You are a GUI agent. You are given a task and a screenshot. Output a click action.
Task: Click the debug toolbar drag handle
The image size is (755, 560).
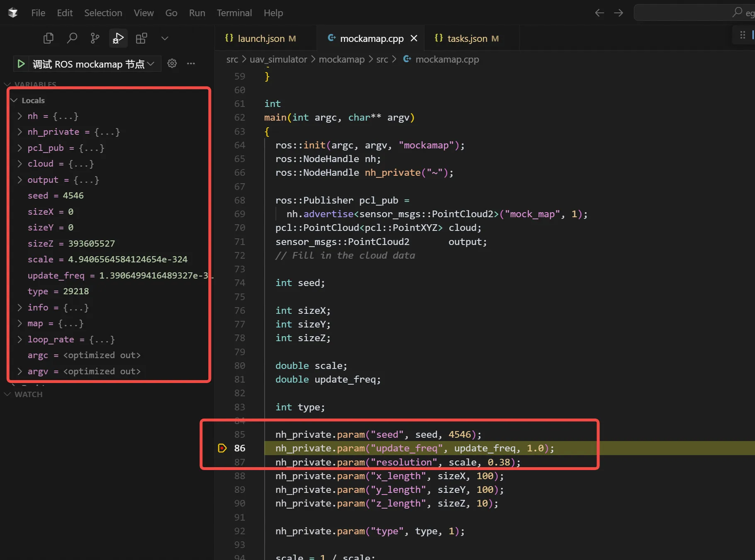(x=743, y=35)
